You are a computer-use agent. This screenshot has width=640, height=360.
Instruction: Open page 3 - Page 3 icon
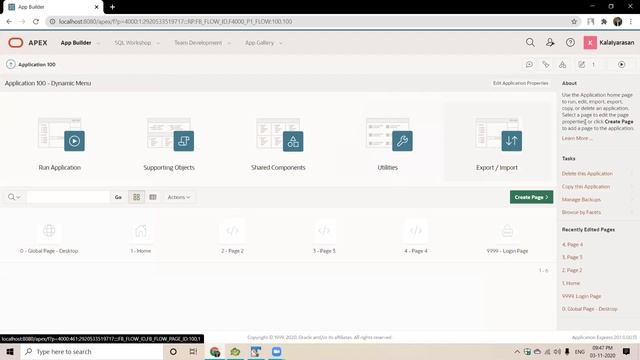click(x=324, y=231)
